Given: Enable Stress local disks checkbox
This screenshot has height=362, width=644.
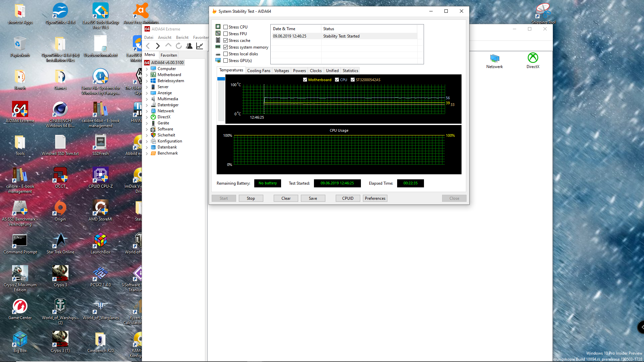Looking at the screenshot, I should (226, 54).
